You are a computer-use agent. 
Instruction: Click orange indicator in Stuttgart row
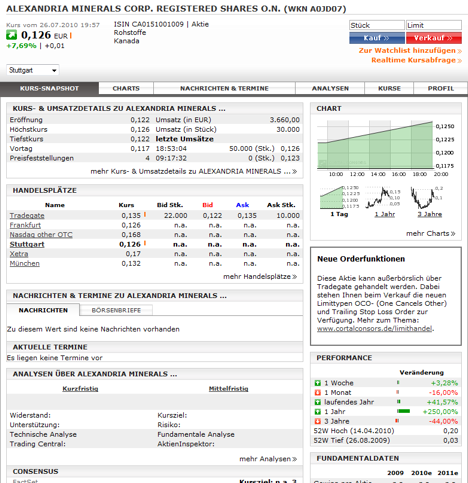(145, 244)
